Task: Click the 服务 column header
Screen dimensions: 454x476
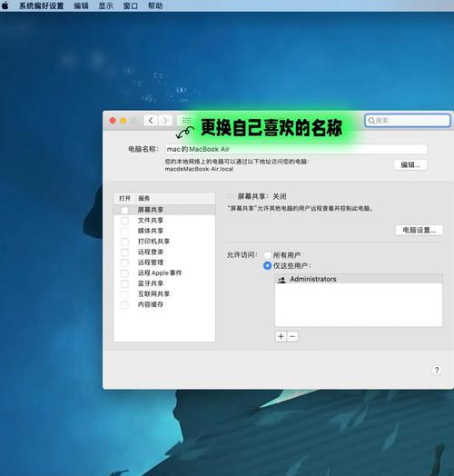Action: pos(175,199)
